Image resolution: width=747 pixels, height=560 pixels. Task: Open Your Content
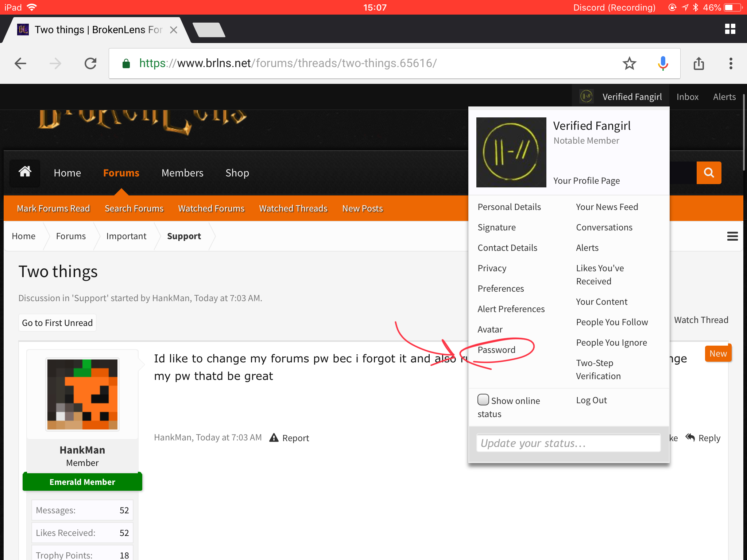pyautogui.click(x=601, y=302)
